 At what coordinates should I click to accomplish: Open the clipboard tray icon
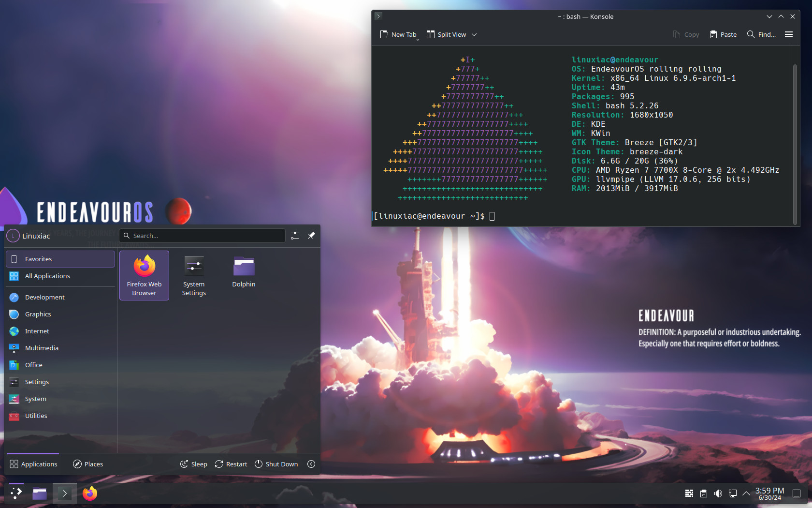click(x=704, y=493)
